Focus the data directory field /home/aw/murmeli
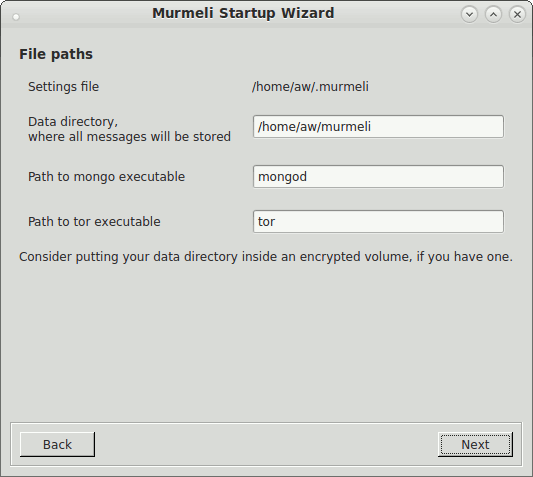The width and height of the screenshot is (533, 477). (x=378, y=126)
